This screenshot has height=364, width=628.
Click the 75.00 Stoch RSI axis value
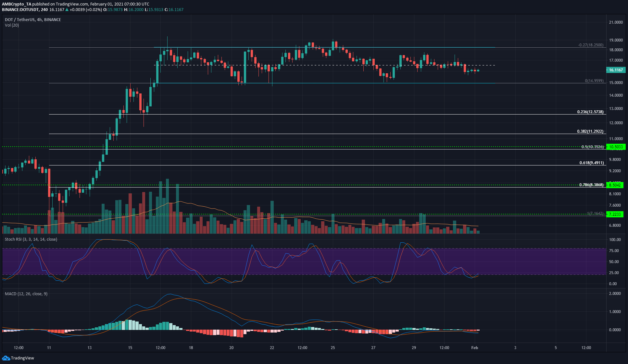(x=614, y=251)
